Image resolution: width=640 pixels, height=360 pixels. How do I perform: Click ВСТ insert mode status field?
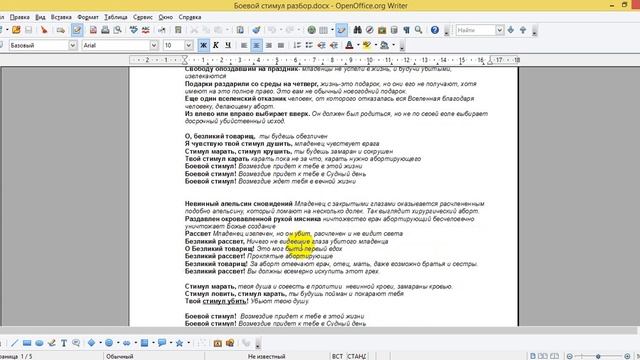click(x=337, y=356)
